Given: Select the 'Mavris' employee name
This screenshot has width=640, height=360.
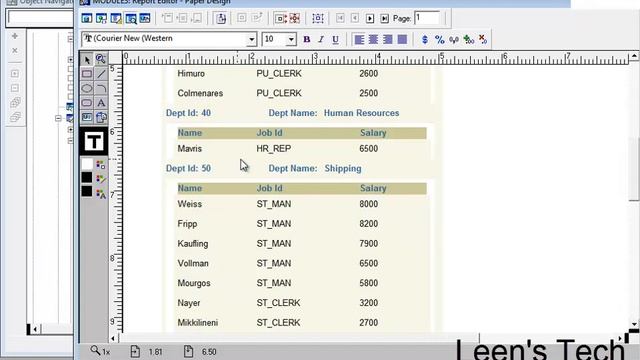Looking at the screenshot, I should point(189,149).
